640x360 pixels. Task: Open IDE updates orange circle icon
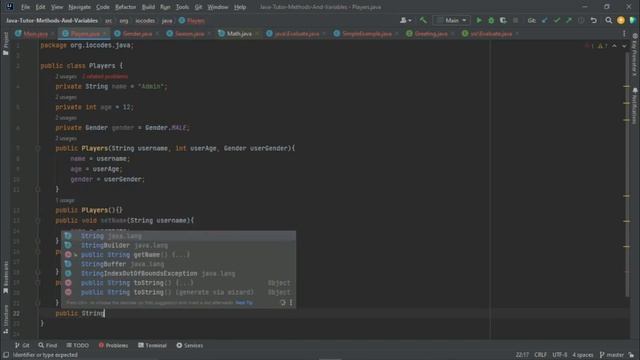pos(621,20)
